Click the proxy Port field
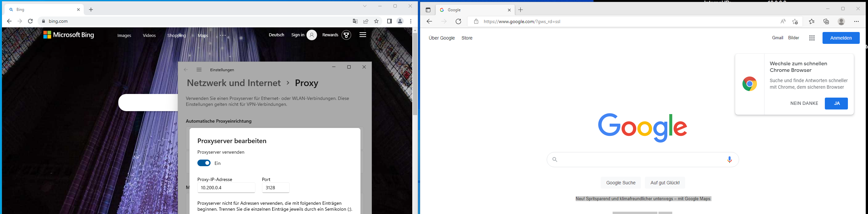 coord(275,188)
